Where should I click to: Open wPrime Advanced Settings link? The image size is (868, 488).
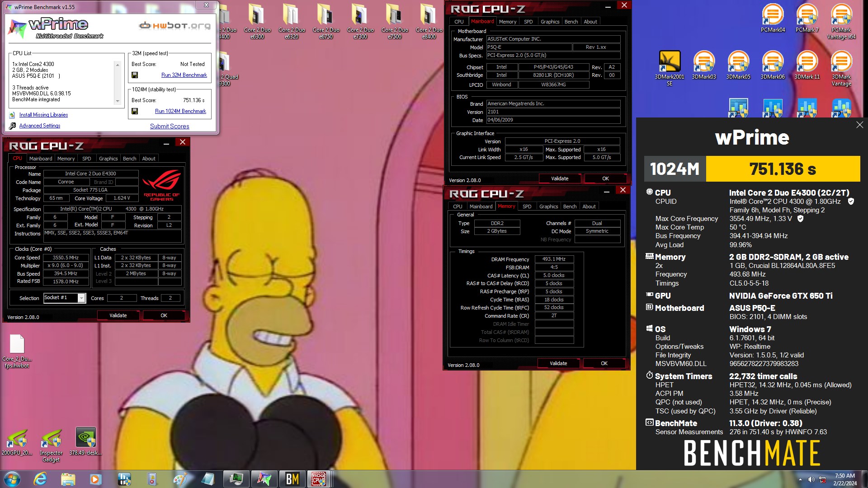[x=40, y=126]
